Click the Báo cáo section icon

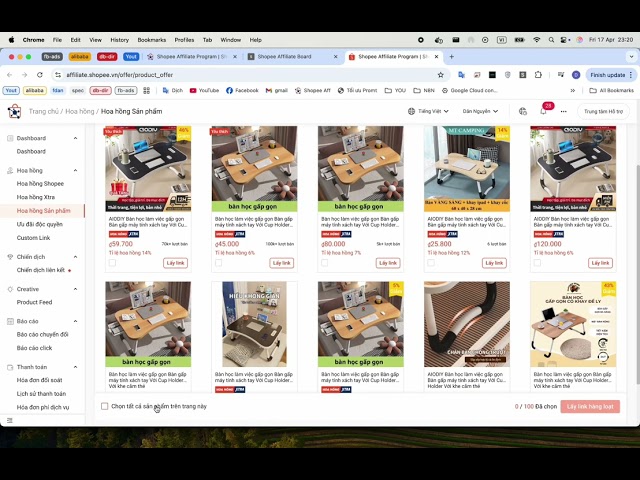[x=10, y=321]
